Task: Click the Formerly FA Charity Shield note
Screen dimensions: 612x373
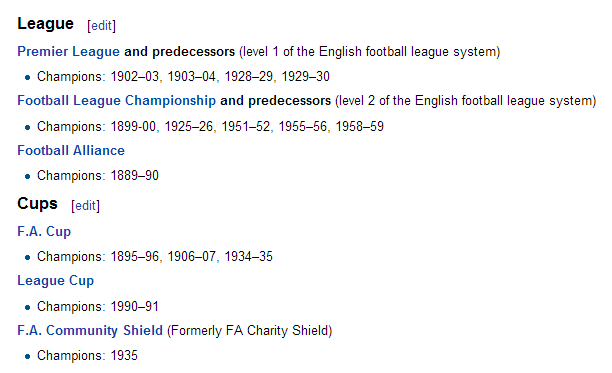Action: click(x=250, y=331)
